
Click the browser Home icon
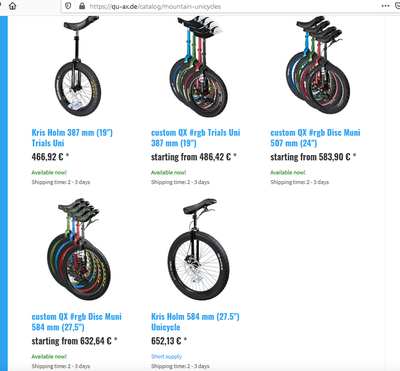click(13, 6)
